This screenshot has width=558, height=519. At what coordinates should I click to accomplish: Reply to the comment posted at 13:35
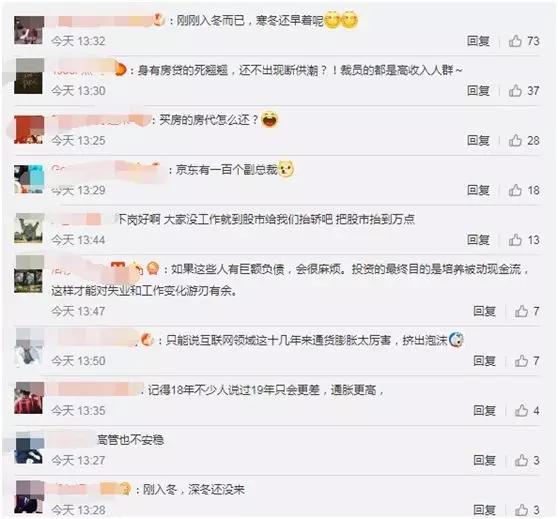(x=484, y=410)
